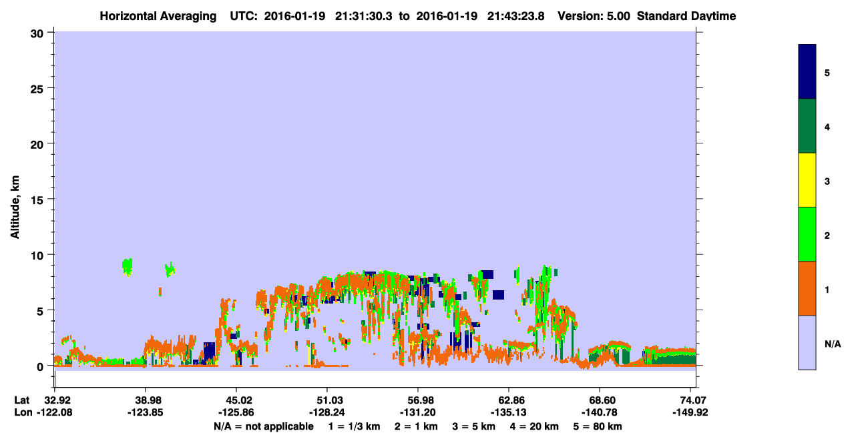Image resolution: width=868 pixels, height=445 pixels.
Task: Click longitude value -125.86
Action: pyautogui.click(x=236, y=412)
